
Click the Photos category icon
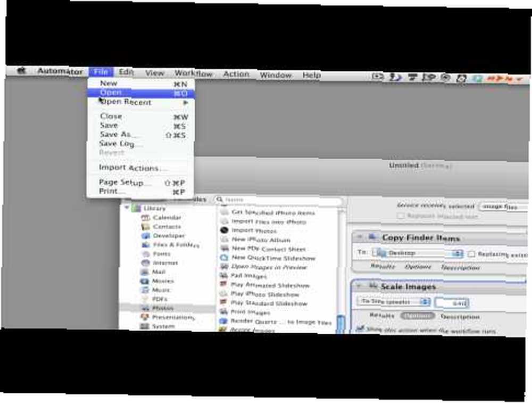145,308
